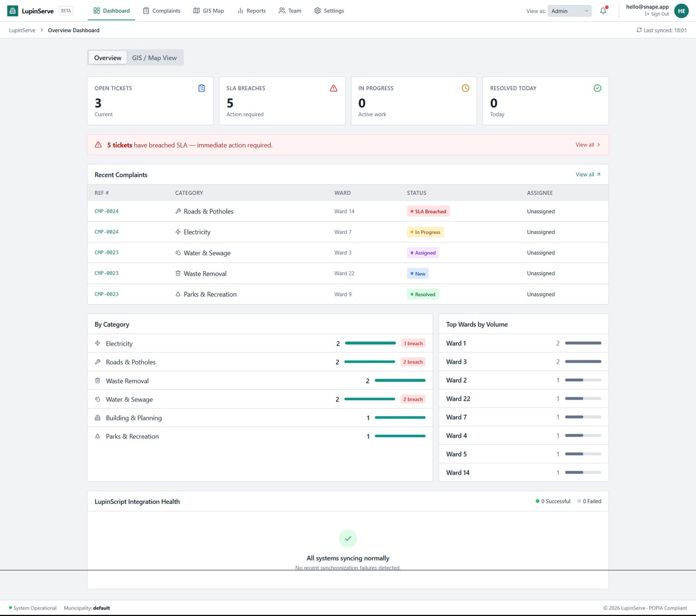Open the View as Admin dropdown

pyautogui.click(x=570, y=11)
